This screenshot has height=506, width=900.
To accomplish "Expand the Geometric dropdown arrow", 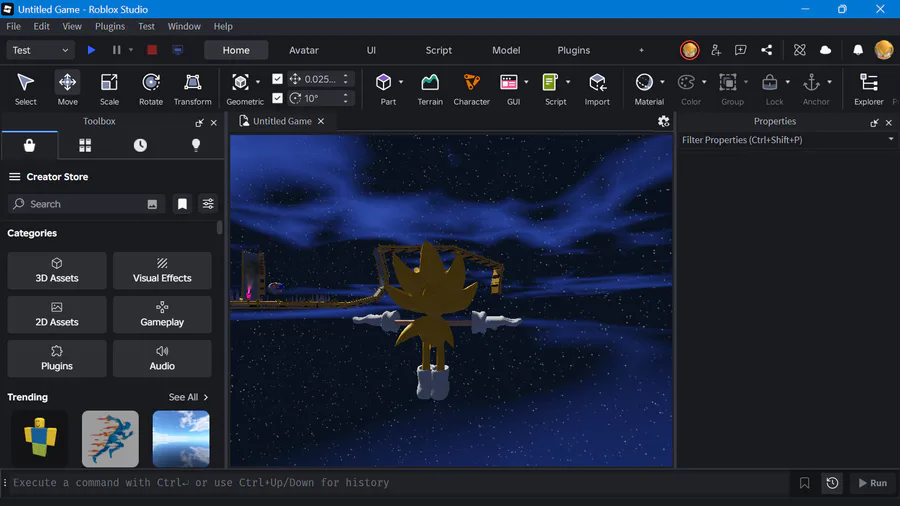I will tap(258, 82).
